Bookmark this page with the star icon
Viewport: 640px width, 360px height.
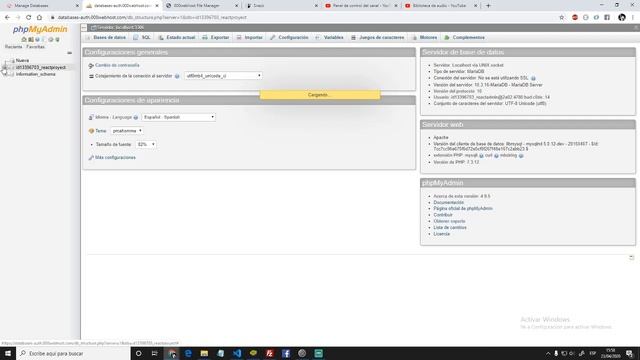[x=562, y=18]
